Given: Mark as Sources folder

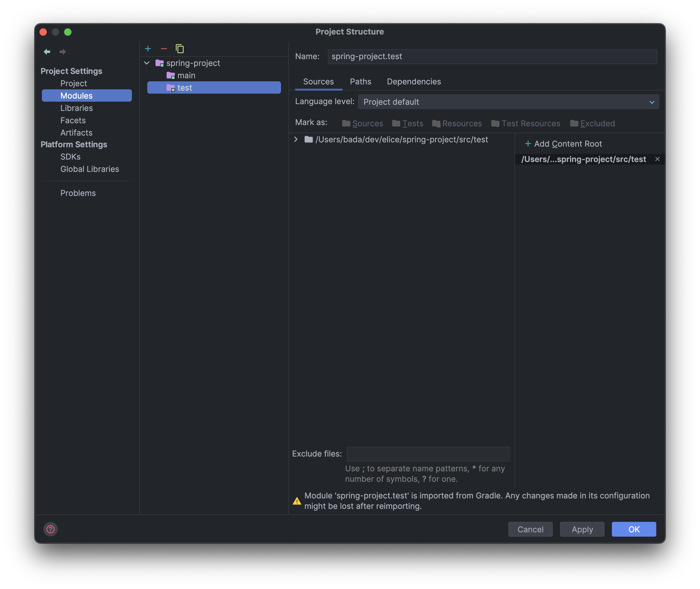Looking at the screenshot, I should pyautogui.click(x=362, y=124).
